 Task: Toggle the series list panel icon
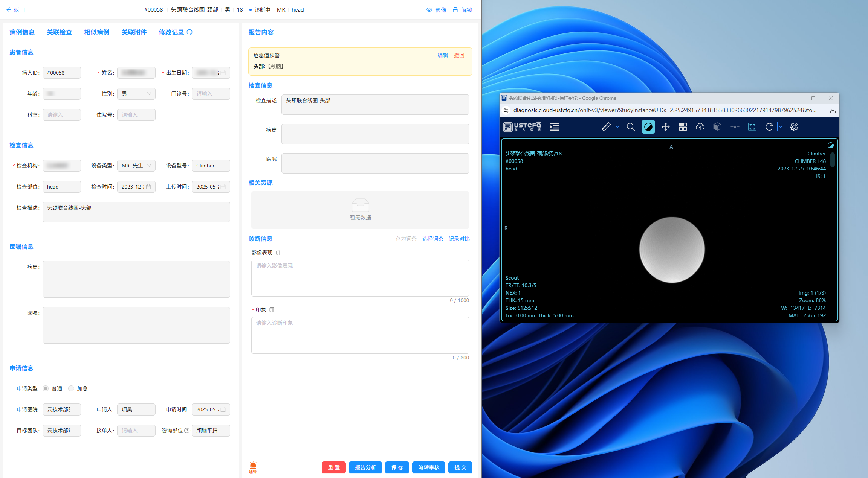[554, 127]
